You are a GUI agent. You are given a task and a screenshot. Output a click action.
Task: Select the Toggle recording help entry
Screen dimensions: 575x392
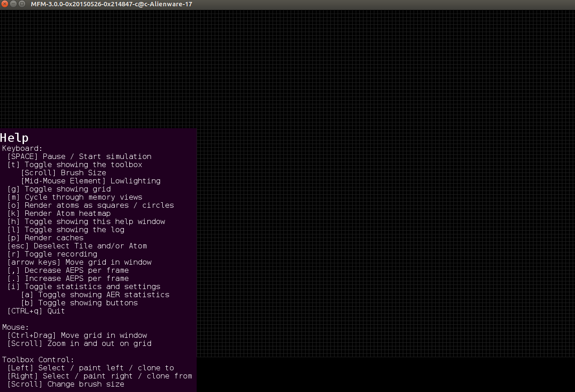click(x=52, y=254)
